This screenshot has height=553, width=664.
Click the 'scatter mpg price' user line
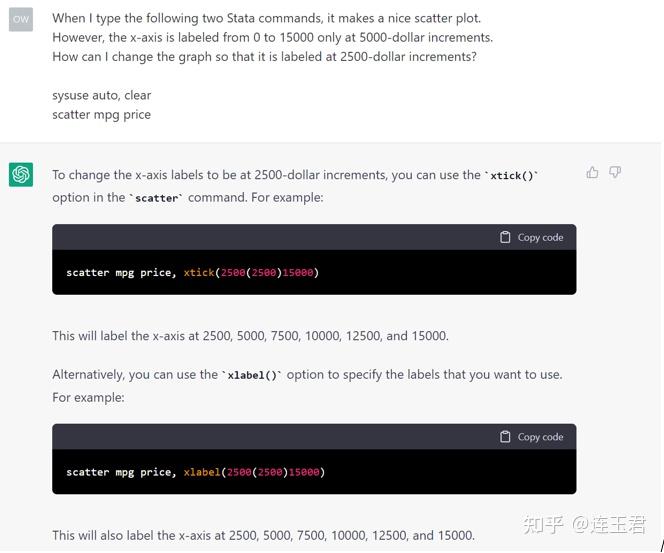coord(102,115)
